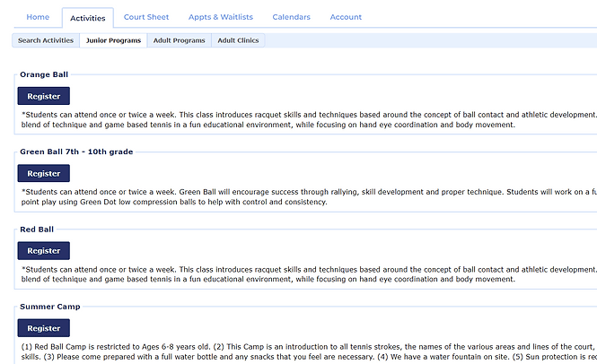Viewport: 597px width, 364px height.
Task: Open the Adult Clinics sub-tab
Action: click(x=238, y=40)
